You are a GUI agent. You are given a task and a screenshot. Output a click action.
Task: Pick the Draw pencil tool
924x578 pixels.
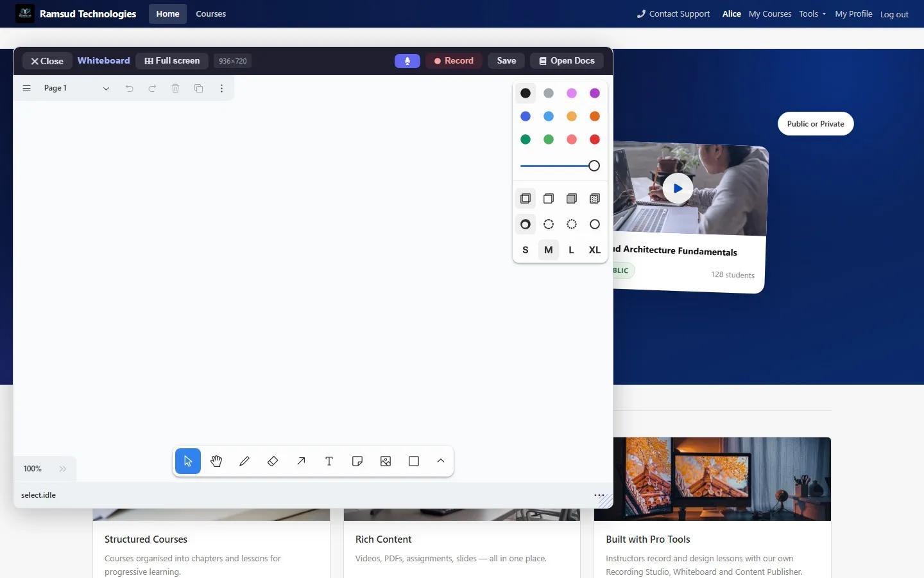(244, 461)
